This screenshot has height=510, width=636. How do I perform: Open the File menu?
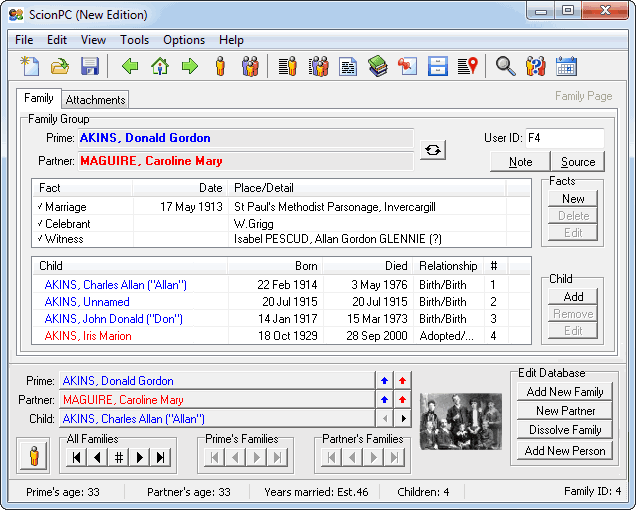click(24, 40)
